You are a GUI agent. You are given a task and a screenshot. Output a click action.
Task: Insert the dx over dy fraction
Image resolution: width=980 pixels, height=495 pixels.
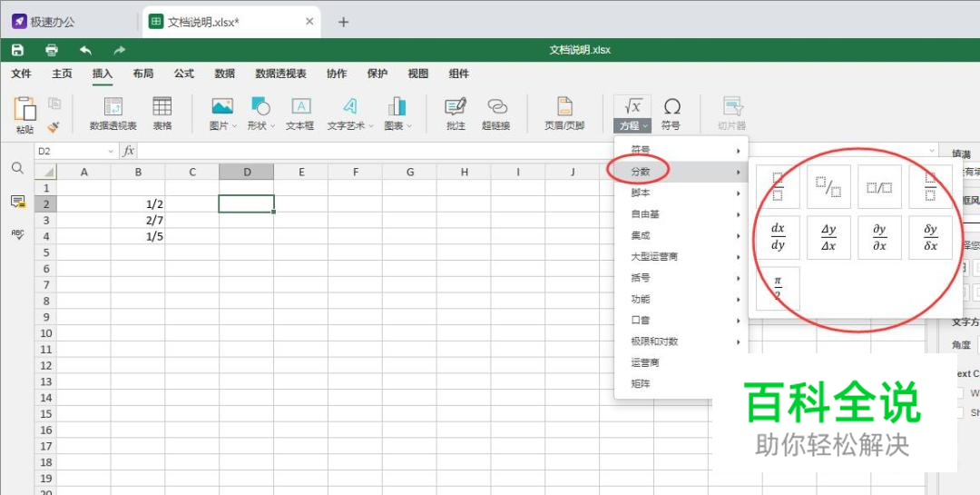click(778, 237)
